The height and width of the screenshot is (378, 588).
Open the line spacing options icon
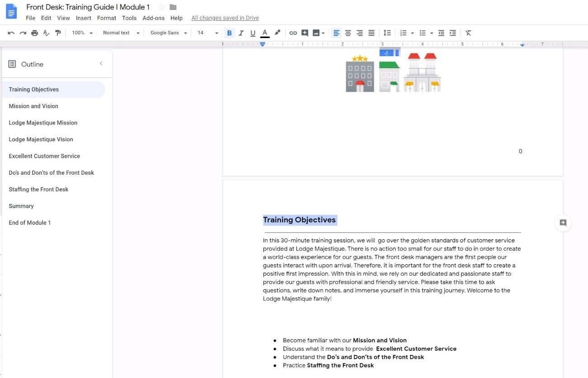(x=387, y=33)
